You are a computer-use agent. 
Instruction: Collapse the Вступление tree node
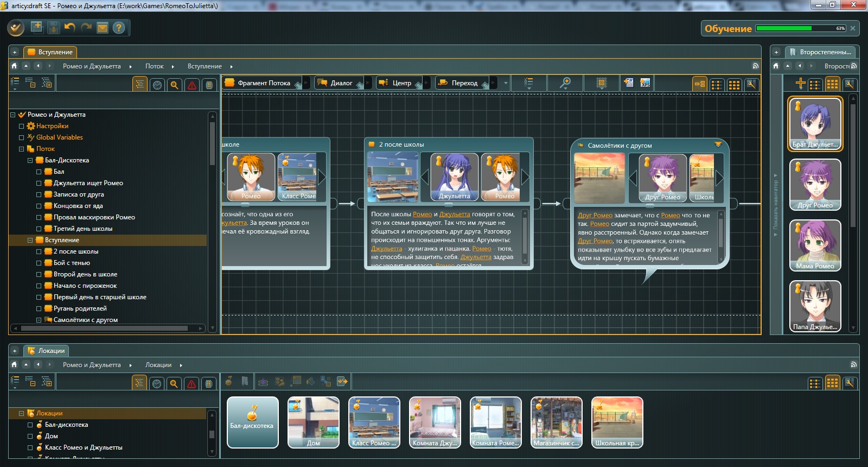tap(30, 240)
